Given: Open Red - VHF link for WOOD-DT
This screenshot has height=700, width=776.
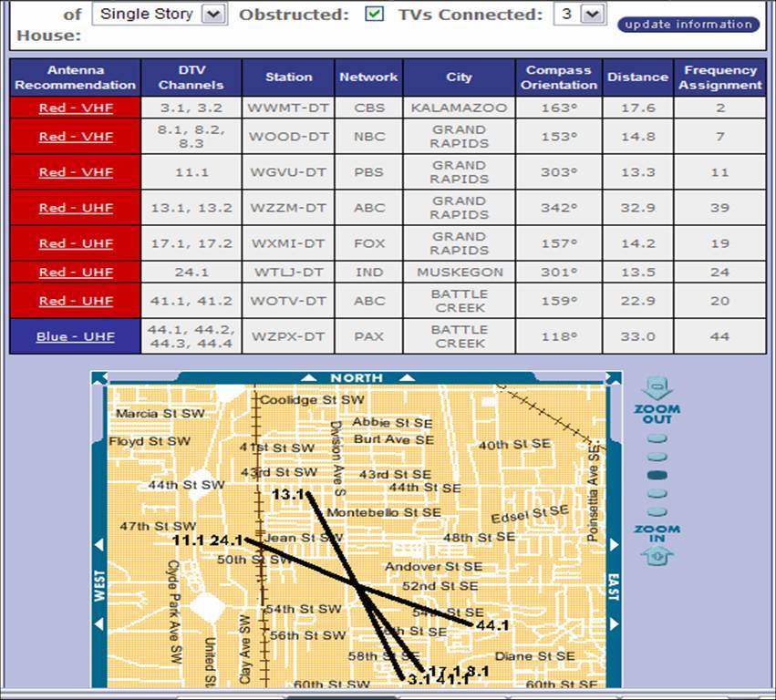Looking at the screenshot, I should 76,137.
